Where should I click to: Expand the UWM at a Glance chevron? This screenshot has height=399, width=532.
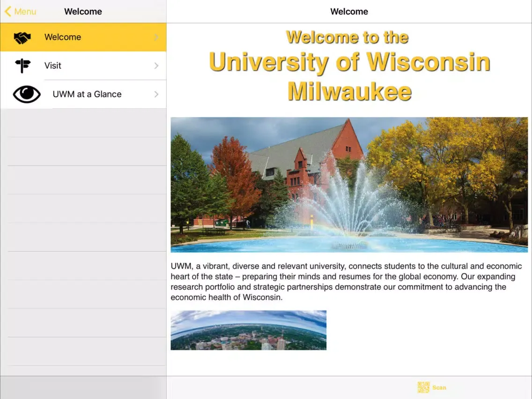[x=156, y=94]
